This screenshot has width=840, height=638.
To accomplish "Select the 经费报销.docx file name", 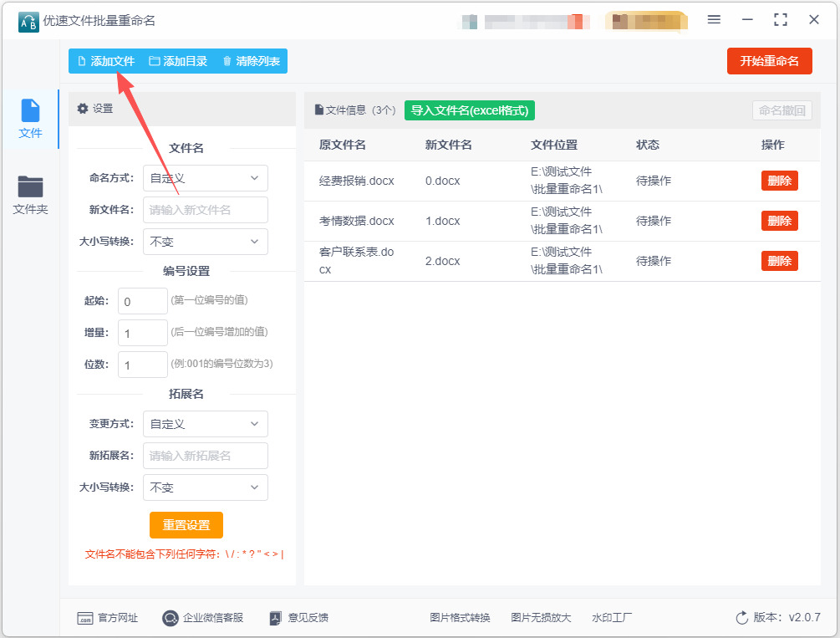I will [x=356, y=181].
